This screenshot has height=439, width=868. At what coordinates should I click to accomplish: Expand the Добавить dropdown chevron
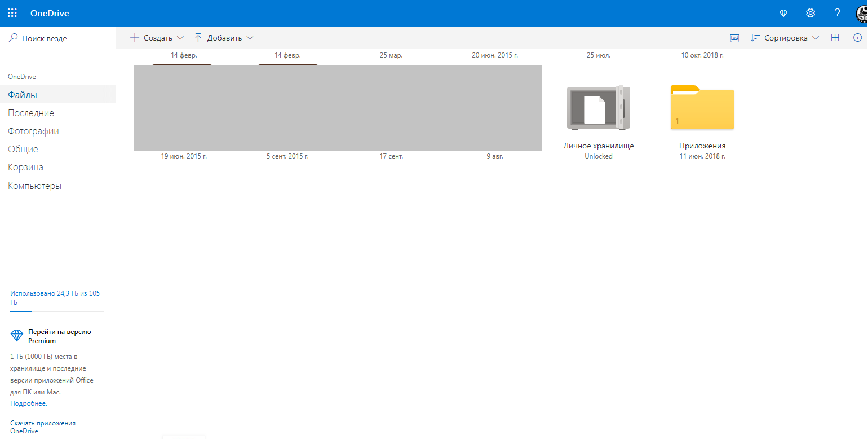(x=250, y=38)
